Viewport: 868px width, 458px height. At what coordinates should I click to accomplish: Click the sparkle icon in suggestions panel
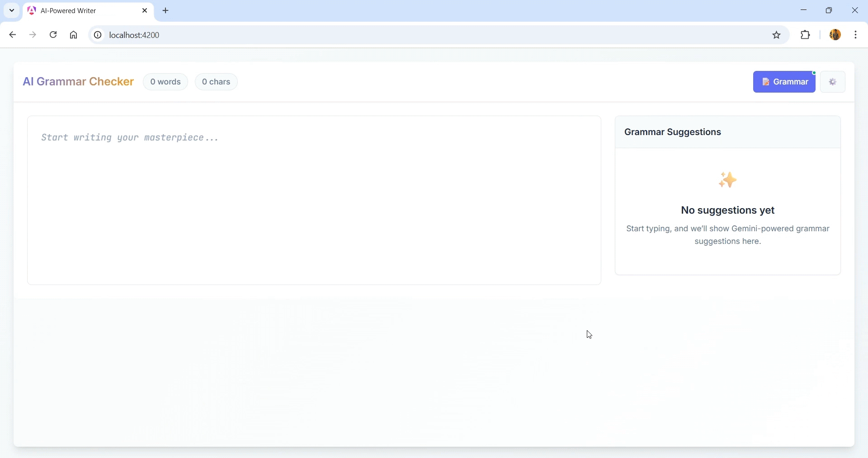pyautogui.click(x=727, y=180)
